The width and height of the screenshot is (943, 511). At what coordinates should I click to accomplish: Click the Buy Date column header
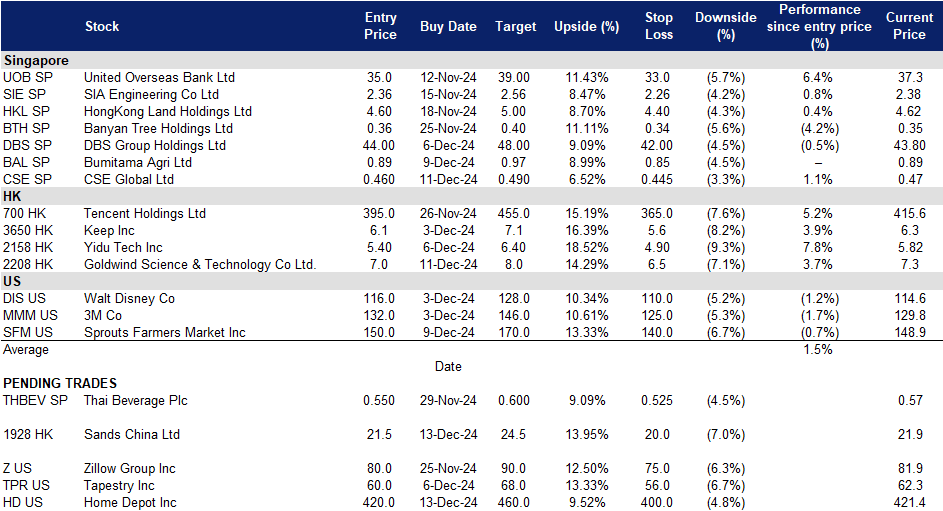tap(448, 27)
